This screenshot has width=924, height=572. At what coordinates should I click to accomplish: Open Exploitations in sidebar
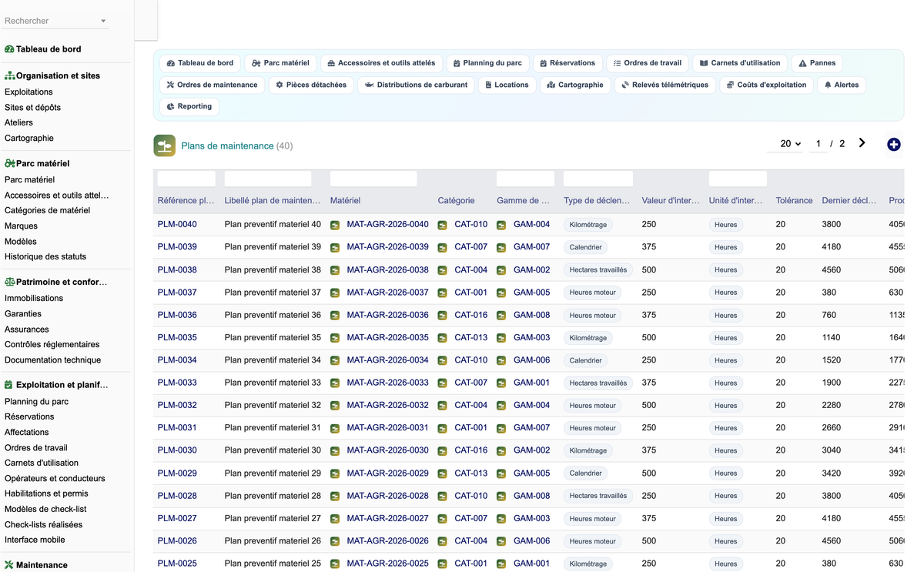[28, 92]
